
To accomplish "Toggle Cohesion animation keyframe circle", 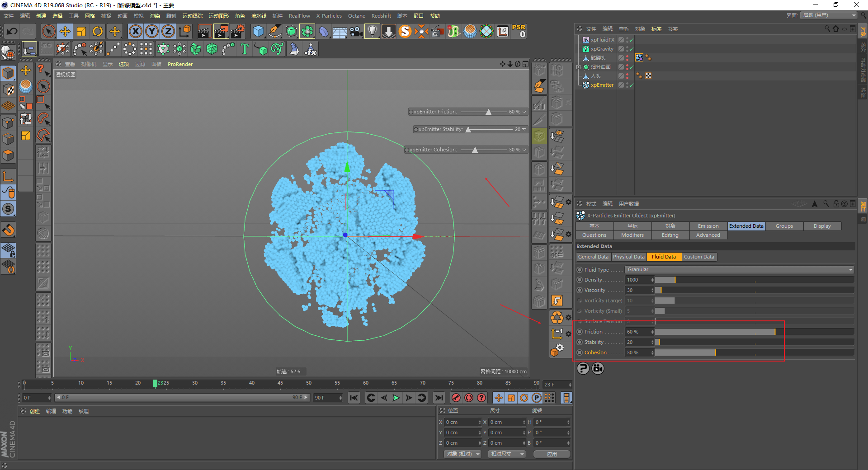I will click(x=580, y=352).
